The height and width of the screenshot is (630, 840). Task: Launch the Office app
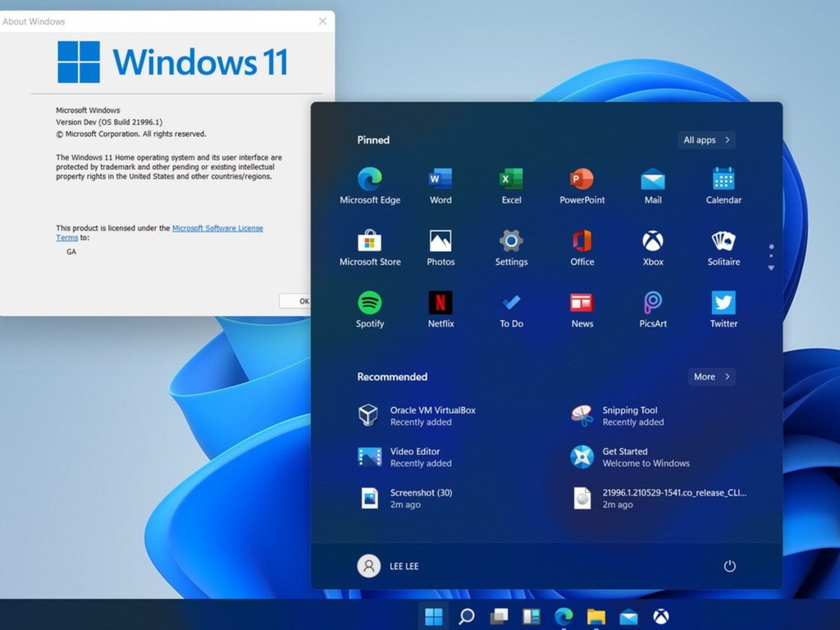(x=582, y=248)
